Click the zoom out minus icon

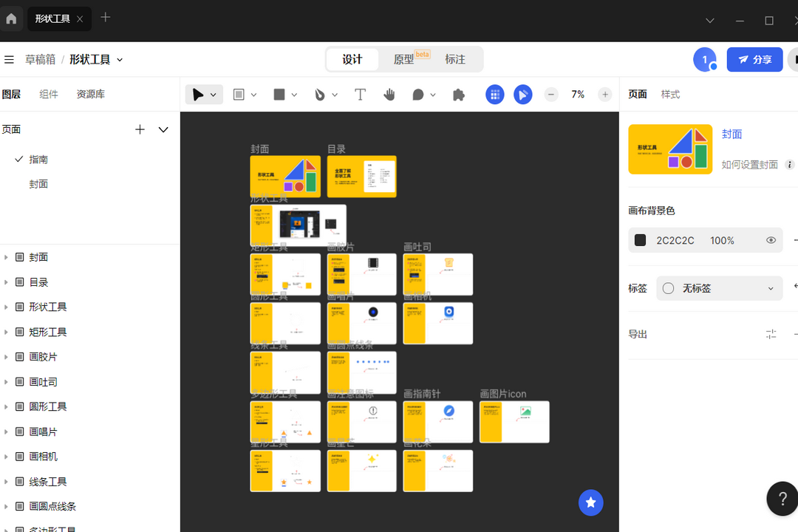pyautogui.click(x=550, y=95)
